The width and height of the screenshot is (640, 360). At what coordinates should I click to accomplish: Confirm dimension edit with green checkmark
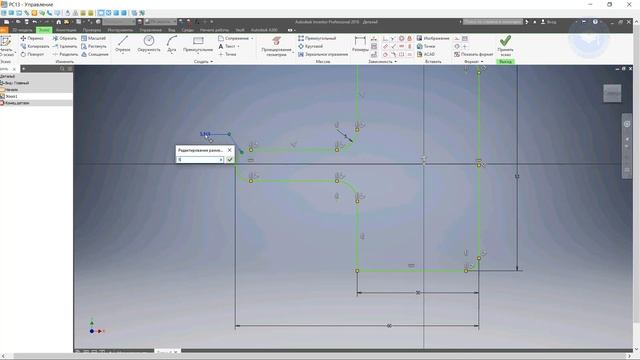pos(230,160)
